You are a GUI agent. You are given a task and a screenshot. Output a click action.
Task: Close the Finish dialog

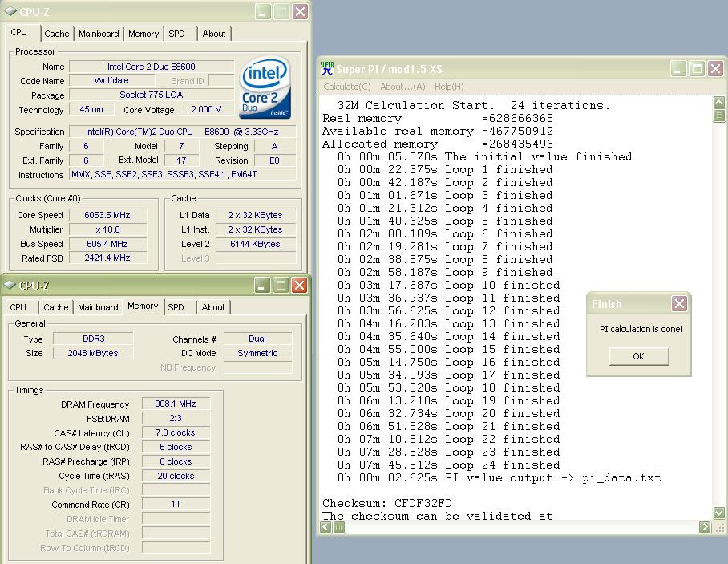[679, 304]
